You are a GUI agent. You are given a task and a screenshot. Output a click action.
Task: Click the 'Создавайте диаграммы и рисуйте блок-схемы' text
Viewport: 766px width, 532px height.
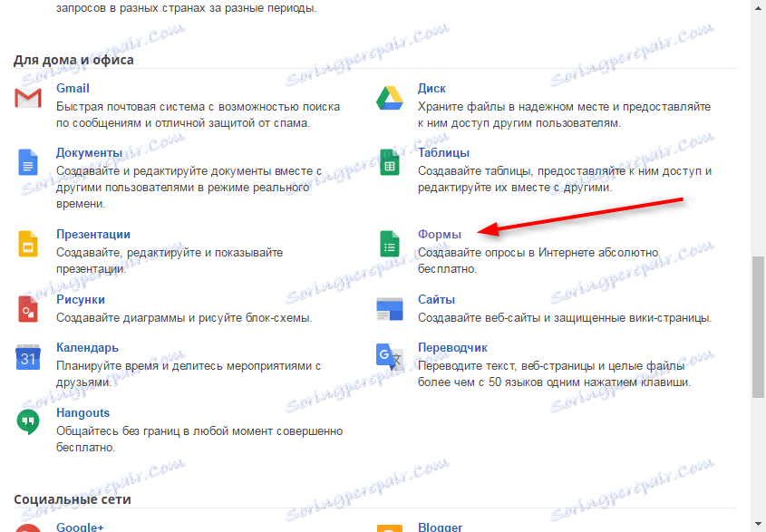pyautogui.click(x=184, y=318)
